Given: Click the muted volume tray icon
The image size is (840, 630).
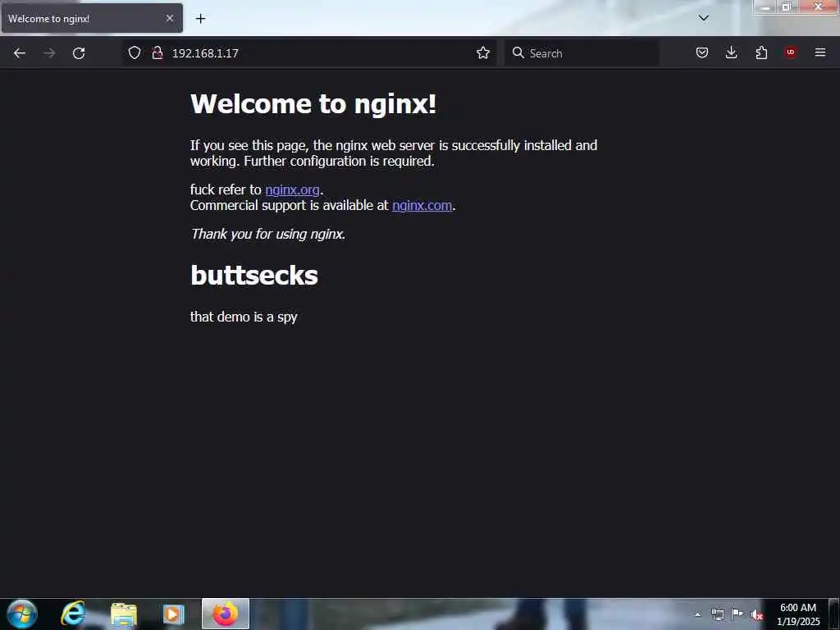Looking at the screenshot, I should [756, 615].
